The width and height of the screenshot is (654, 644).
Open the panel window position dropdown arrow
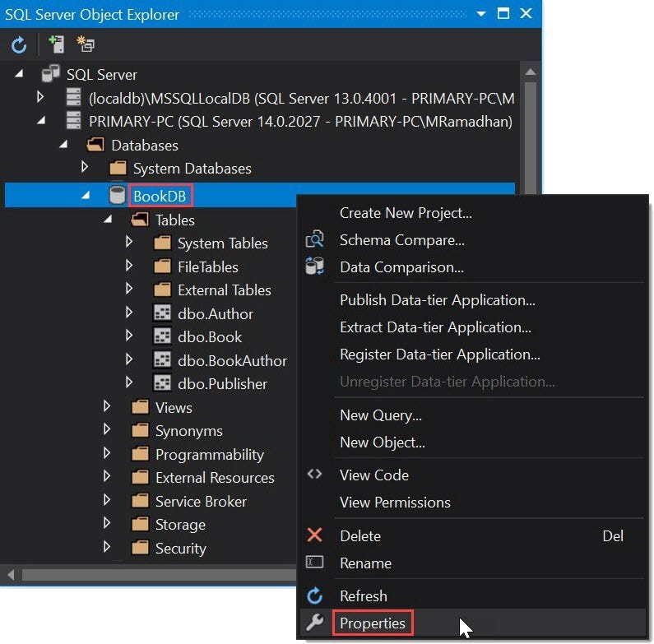(x=481, y=14)
